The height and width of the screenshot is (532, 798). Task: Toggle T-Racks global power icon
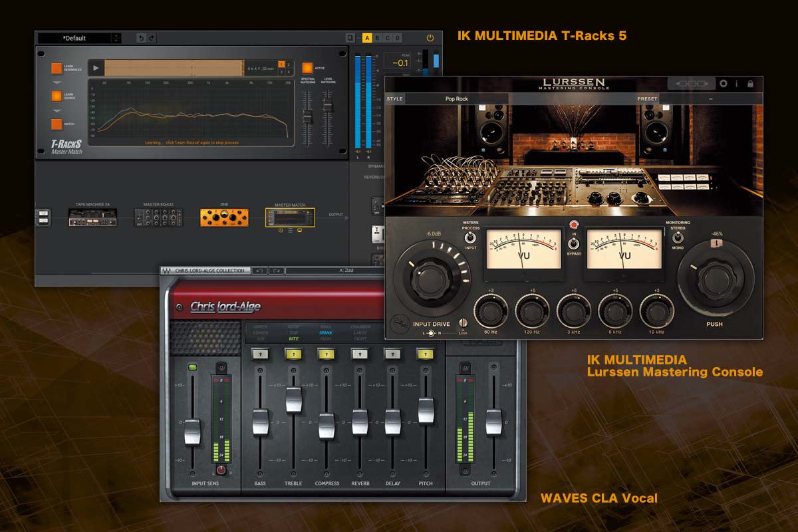(430, 38)
